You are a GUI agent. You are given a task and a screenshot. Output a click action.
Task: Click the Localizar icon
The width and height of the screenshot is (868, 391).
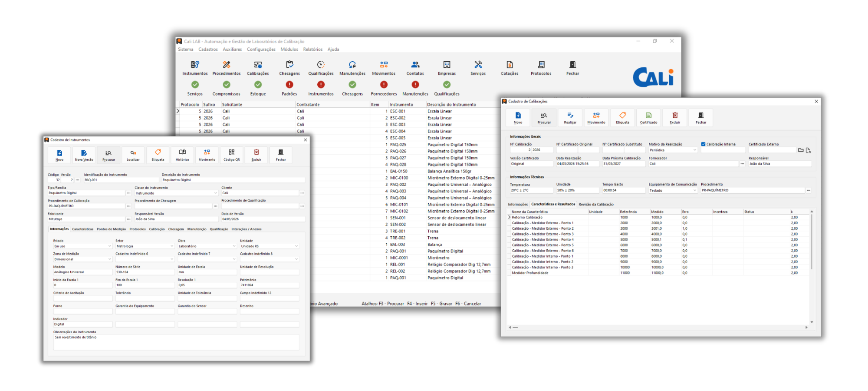click(133, 155)
